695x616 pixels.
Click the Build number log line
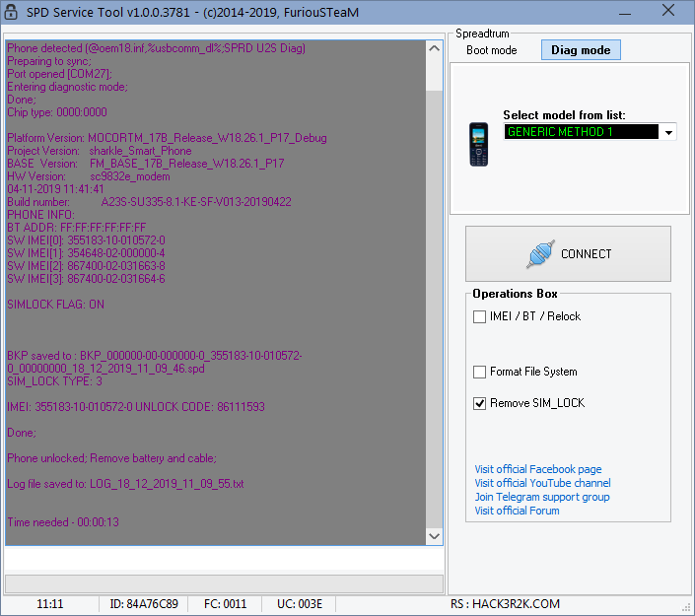149,202
